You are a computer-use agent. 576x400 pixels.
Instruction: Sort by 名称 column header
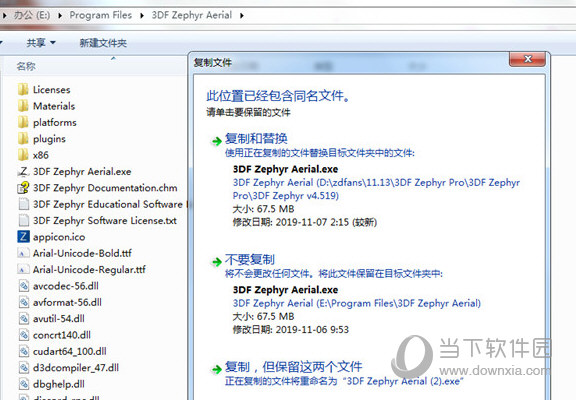coord(26,66)
